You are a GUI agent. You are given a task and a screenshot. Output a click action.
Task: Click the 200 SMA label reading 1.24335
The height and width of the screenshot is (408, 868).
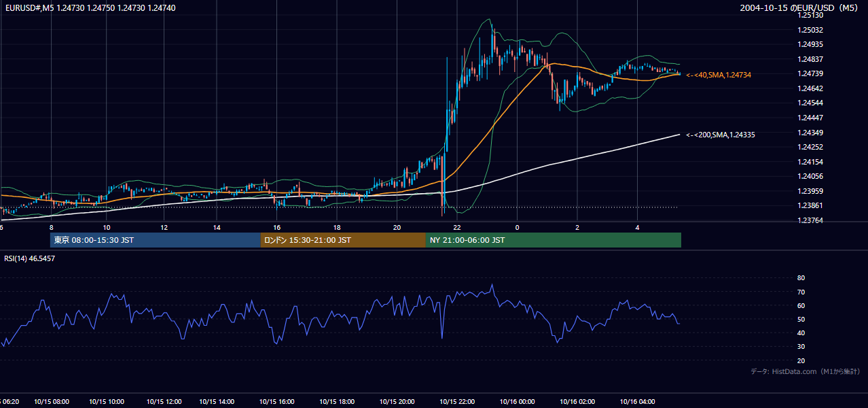click(x=721, y=135)
